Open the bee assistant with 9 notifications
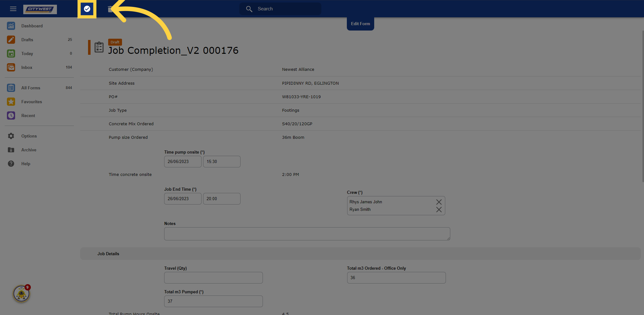Image resolution: width=644 pixels, height=315 pixels. tap(21, 293)
